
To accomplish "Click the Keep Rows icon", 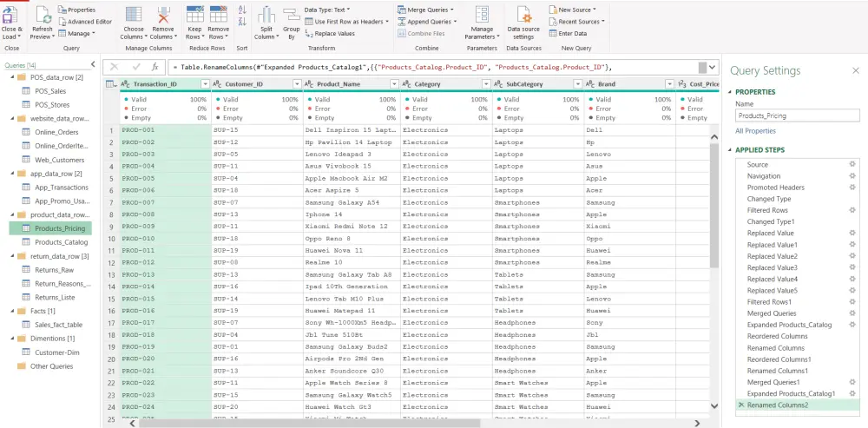I will (x=194, y=15).
